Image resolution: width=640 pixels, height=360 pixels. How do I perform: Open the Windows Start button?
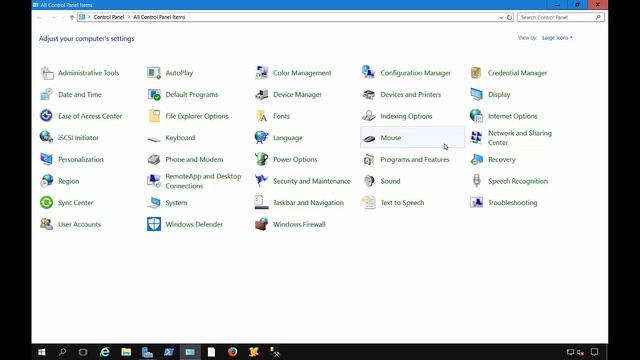click(42, 352)
